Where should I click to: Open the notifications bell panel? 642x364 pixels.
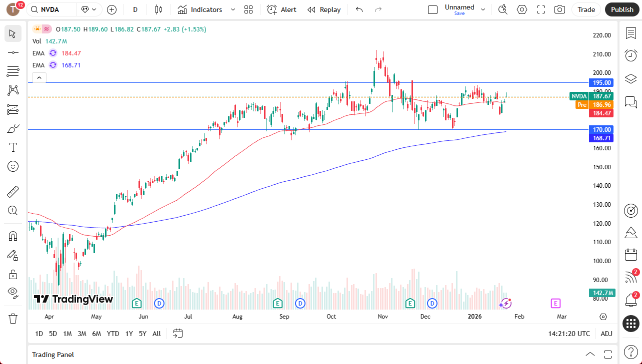click(x=631, y=300)
